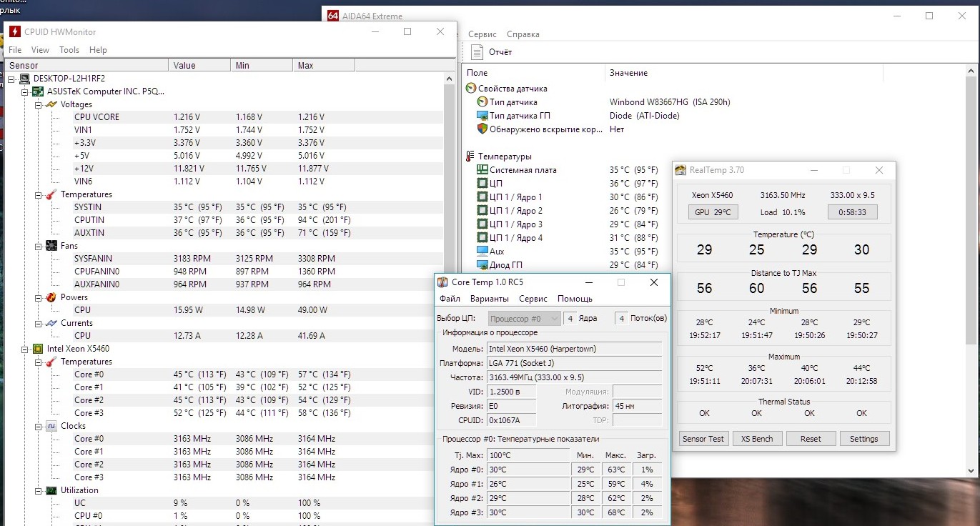Click the Reset button in RealTemp
This screenshot has height=526, width=980.
[811, 439]
